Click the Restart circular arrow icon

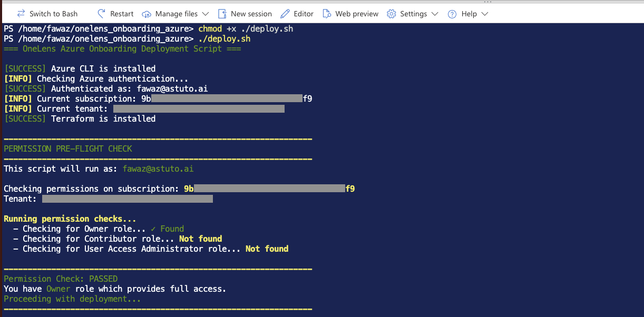102,14
